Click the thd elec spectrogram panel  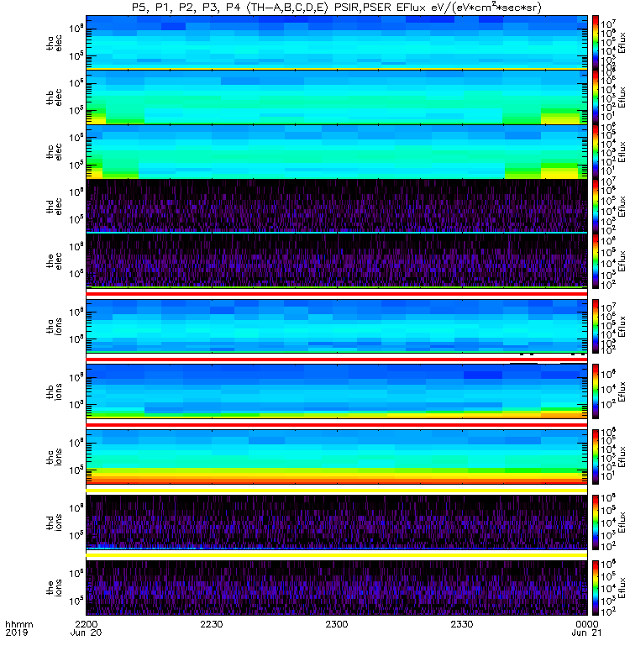337,206
